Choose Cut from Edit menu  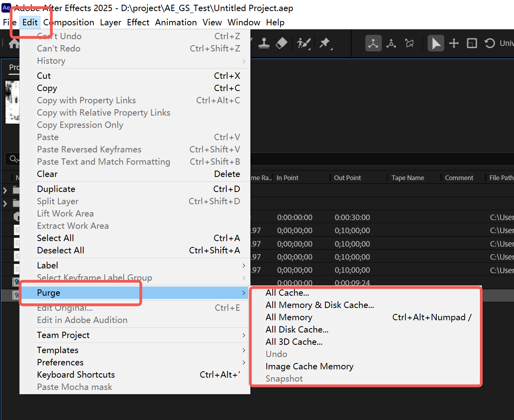pos(135,76)
